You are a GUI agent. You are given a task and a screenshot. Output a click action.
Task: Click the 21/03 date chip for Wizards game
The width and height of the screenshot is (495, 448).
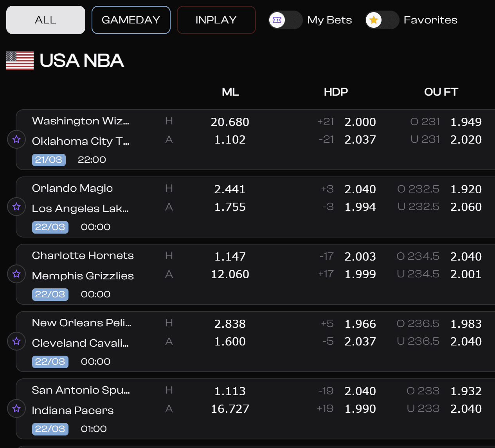(x=49, y=160)
